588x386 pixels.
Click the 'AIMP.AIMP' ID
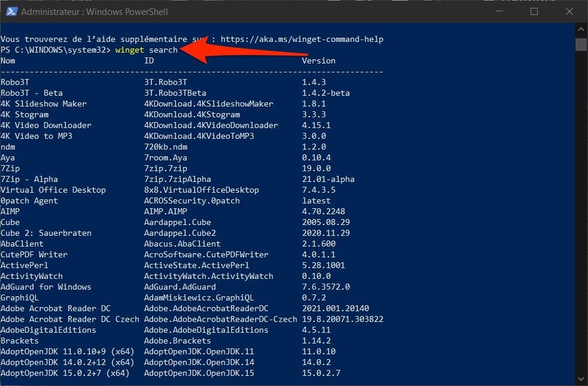[166, 212]
